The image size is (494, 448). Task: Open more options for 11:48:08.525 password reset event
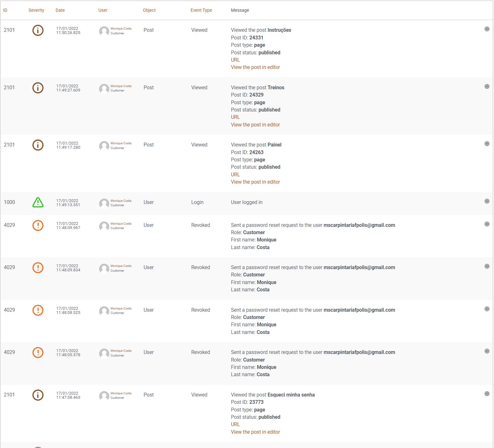487,309
